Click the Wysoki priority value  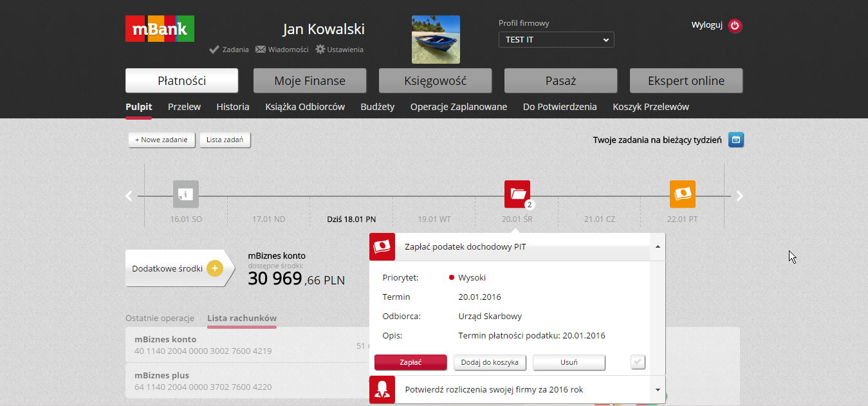click(x=472, y=278)
